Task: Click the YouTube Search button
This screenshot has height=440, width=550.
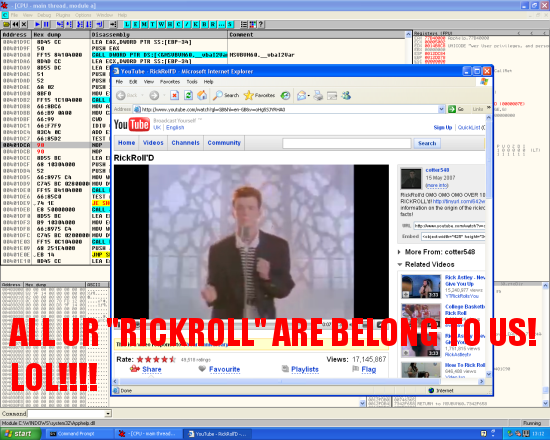Action: (x=427, y=143)
